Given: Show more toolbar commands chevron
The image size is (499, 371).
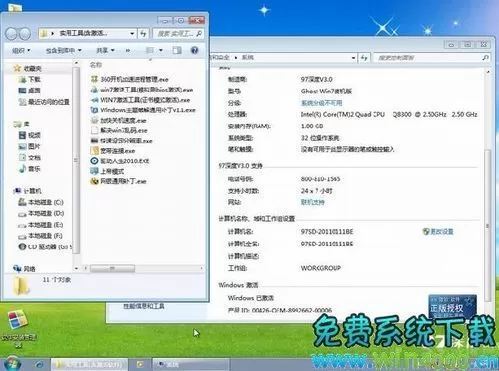Looking at the screenshot, I should pos(128,51).
